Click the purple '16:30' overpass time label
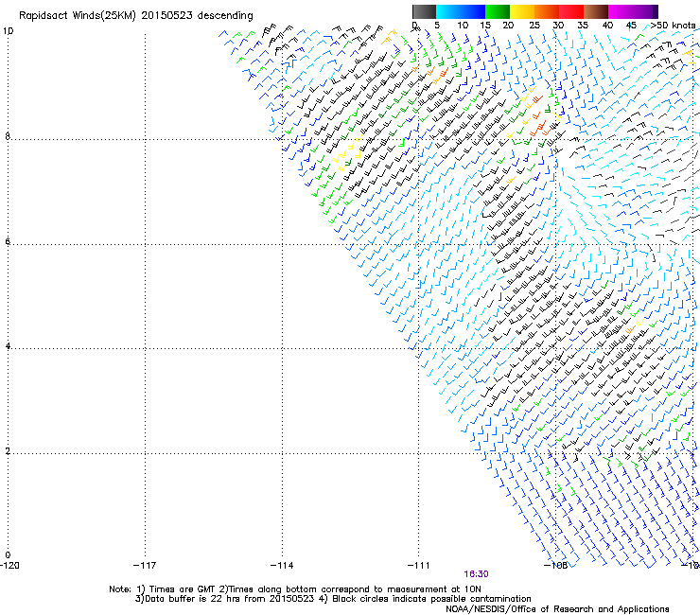 tap(476, 574)
